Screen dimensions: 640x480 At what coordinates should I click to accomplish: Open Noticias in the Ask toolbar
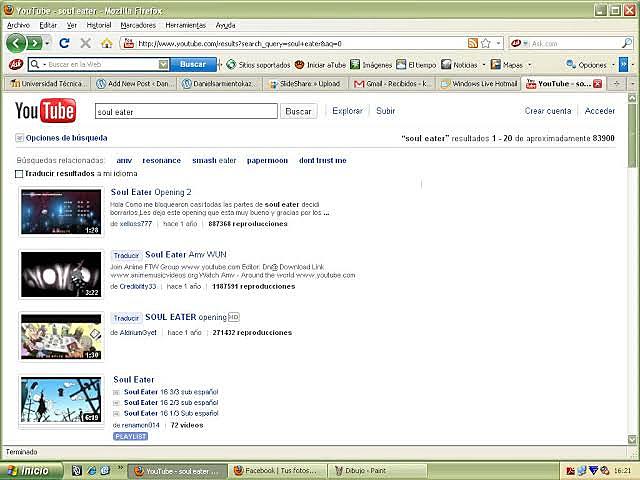tap(460, 64)
